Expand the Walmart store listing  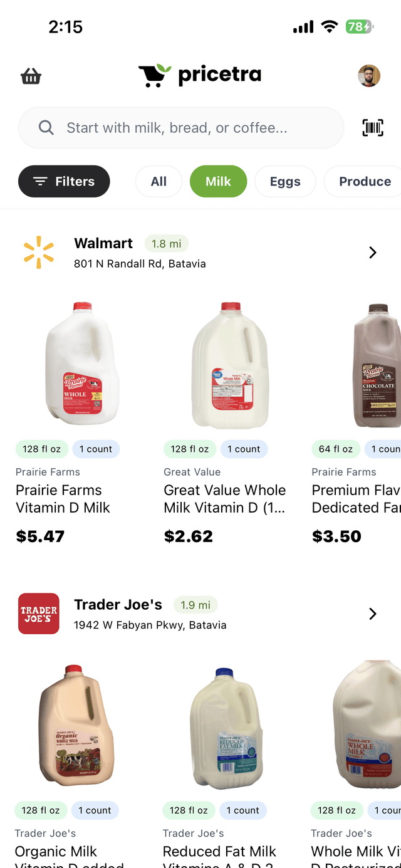372,252
